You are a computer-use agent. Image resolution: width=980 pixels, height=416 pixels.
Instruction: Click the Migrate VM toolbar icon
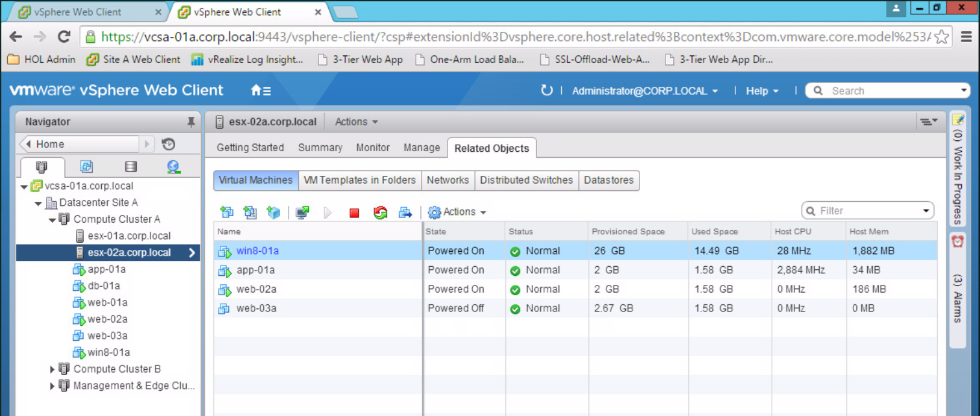pyautogui.click(x=405, y=212)
